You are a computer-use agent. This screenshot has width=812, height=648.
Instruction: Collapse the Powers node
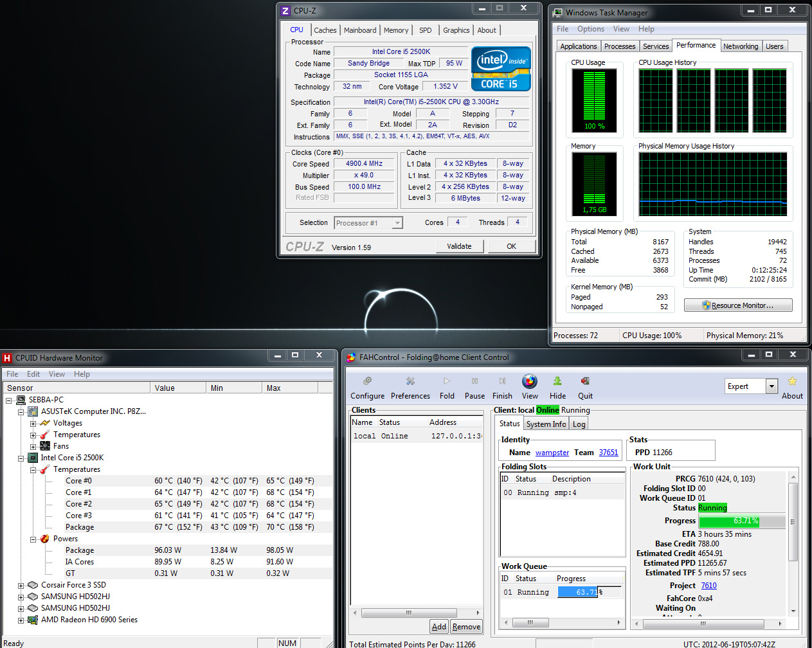pos(33,539)
